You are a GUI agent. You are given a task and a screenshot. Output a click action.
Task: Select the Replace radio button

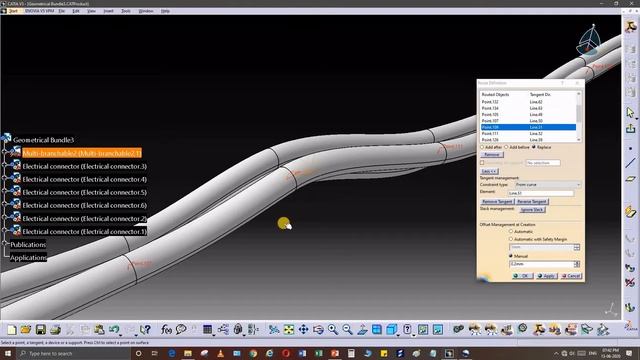click(533, 147)
